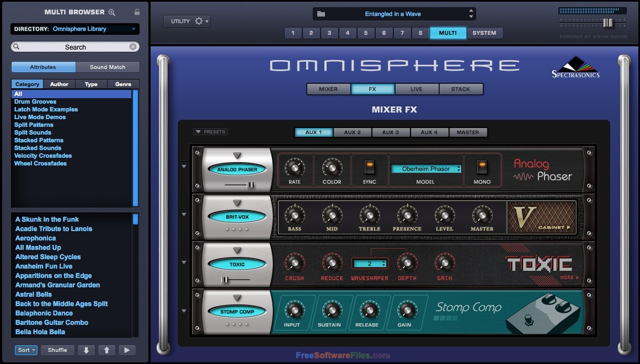Click the Utility gear icon
Viewport: 640px width, 364px height.
(x=199, y=21)
